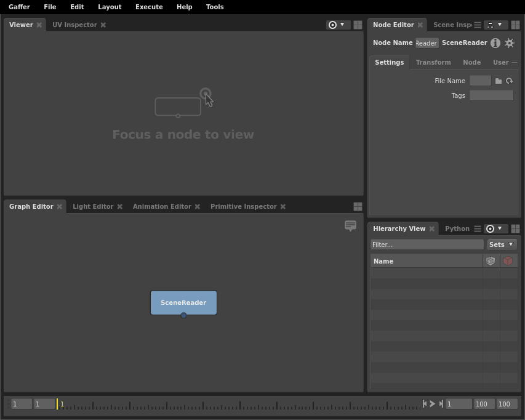Switch to the Light Editor tab

pos(93,206)
